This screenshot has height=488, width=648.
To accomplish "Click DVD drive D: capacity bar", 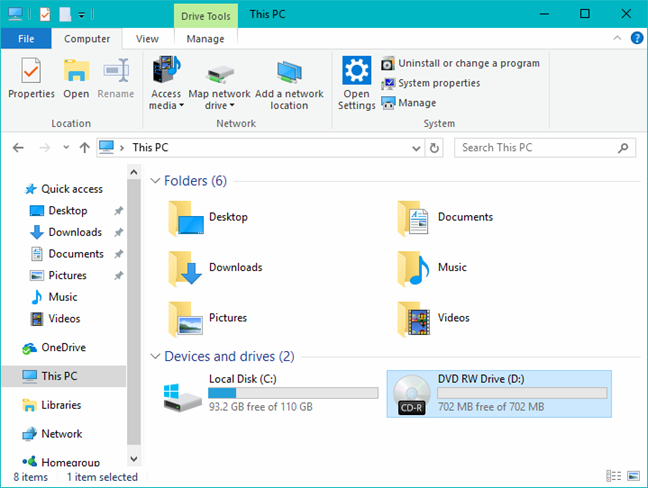I will 522,393.
